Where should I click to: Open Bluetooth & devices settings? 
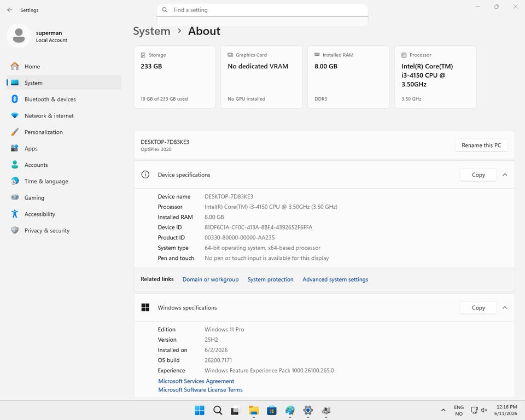(63, 99)
